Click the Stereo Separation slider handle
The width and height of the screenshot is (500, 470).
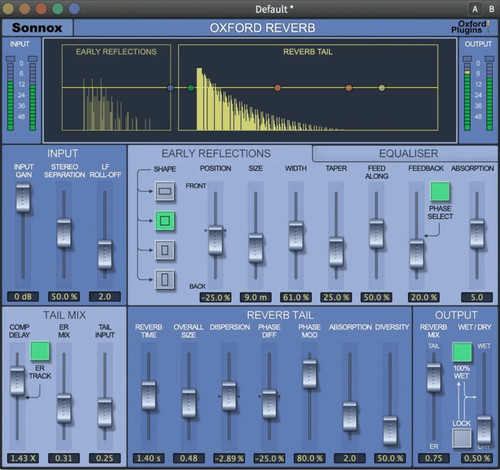point(64,233)
